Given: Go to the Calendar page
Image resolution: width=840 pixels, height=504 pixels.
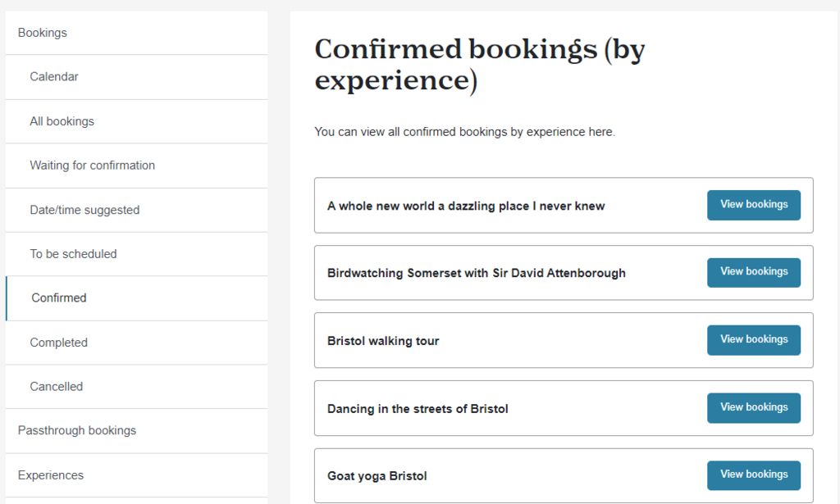Looking at the screenshot, I should pos(137,77).
